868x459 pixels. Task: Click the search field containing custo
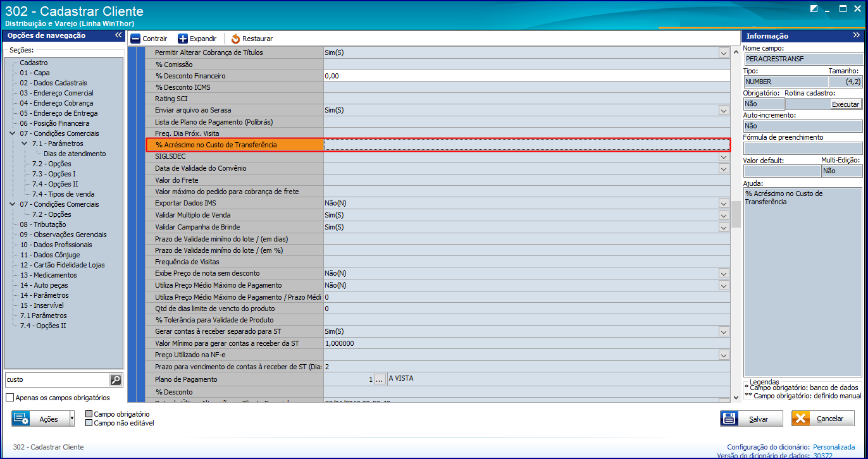click(x=57, y=380)
